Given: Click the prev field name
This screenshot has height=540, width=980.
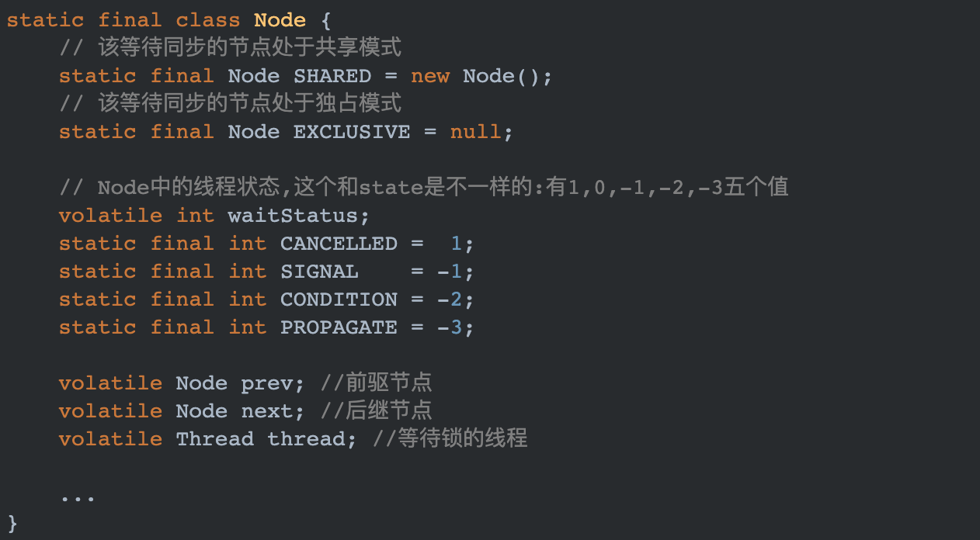Looking at the screenshot, I should pos(267,384).
